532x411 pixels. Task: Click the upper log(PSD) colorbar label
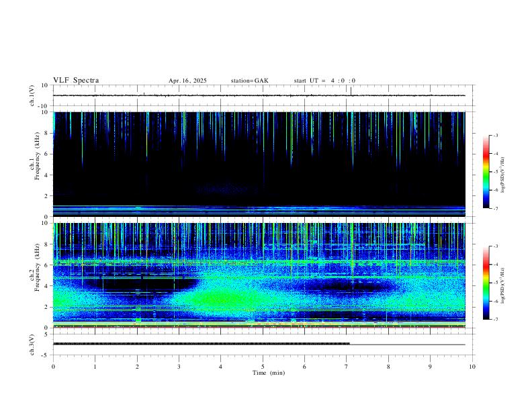[x=502, y=175]
